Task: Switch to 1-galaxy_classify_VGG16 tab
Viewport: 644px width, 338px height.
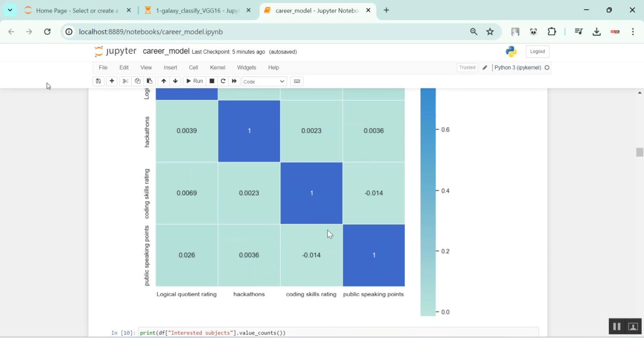Action: (x=197, y=10)
